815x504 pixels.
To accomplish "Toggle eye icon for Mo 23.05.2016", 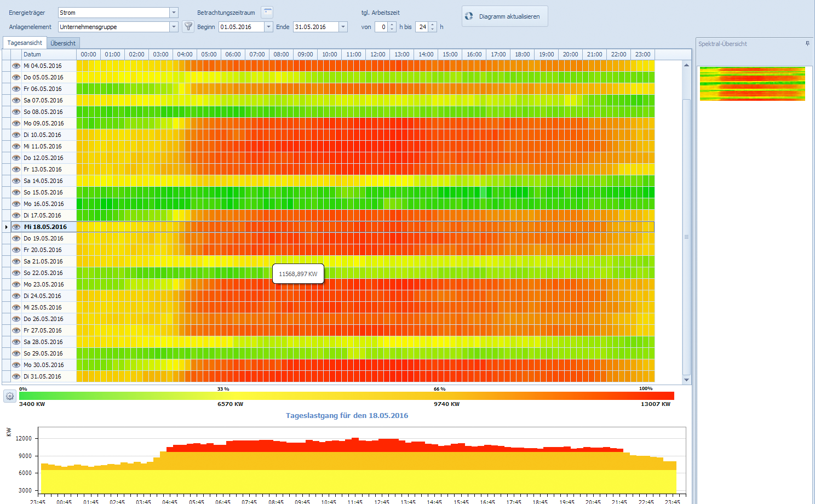I will tap(16, 284).
